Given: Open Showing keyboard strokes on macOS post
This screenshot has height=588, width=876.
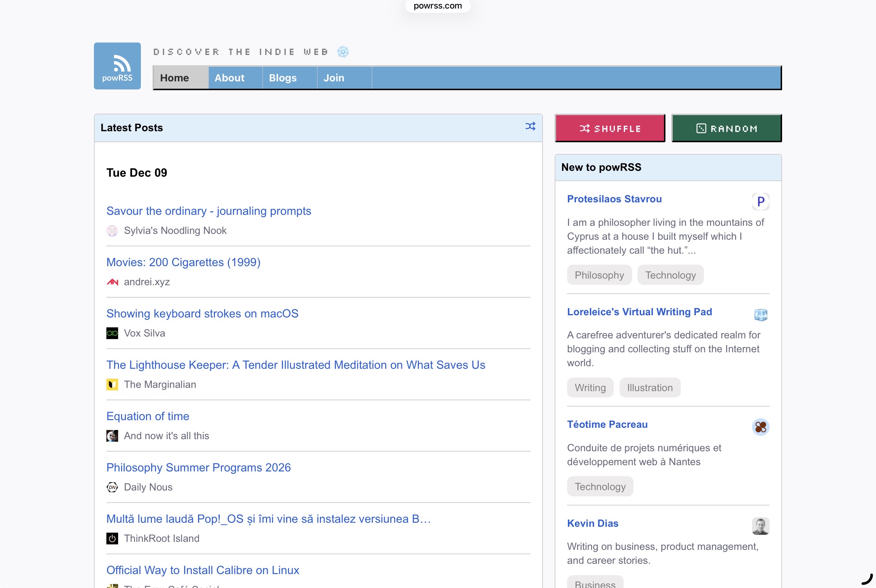Looking at the screenshot, I should [x=202, y=313].
